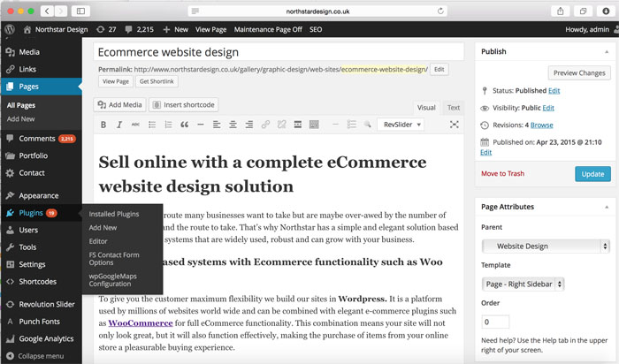This screenshot has height=364, width=619.
Task: Open Portfolio in the sidebar
Action: (41, 155)
